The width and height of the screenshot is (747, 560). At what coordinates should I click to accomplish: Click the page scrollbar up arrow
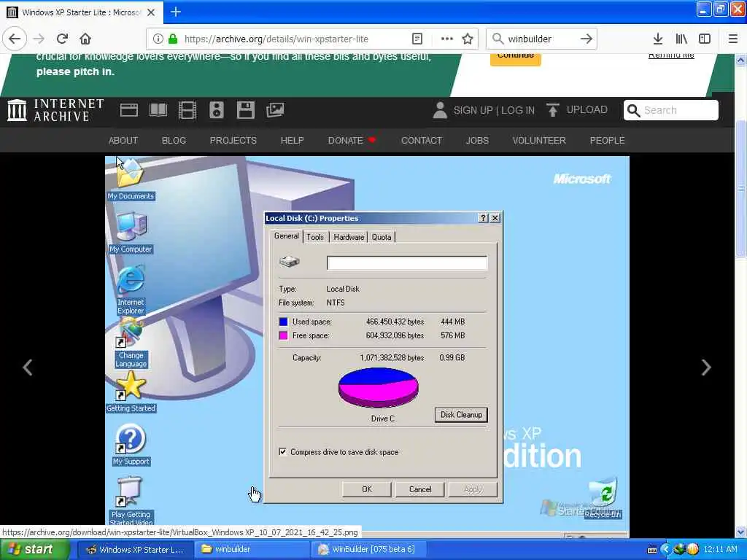[x=740, y=60]
